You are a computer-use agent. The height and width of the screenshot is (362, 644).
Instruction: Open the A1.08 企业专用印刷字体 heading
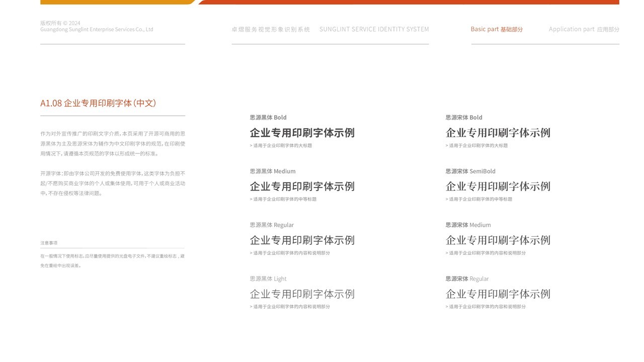[x=99, y=103]
